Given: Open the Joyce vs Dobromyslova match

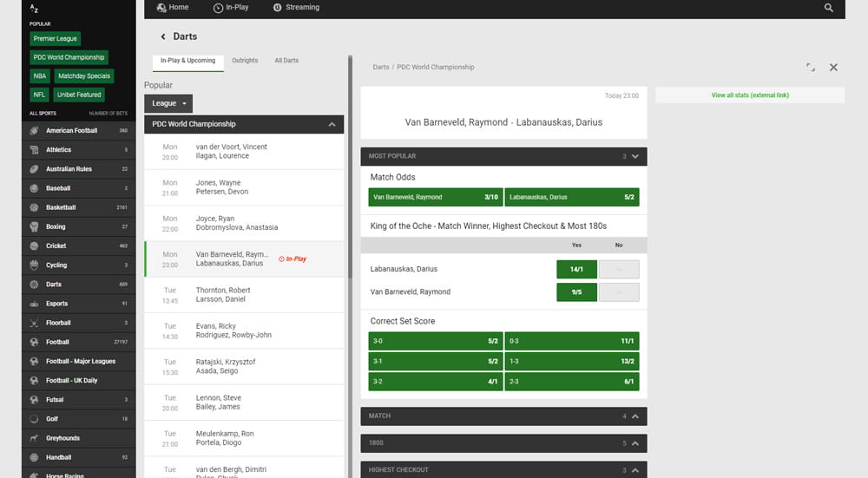Looking at the screenshot, I should 244,224.
